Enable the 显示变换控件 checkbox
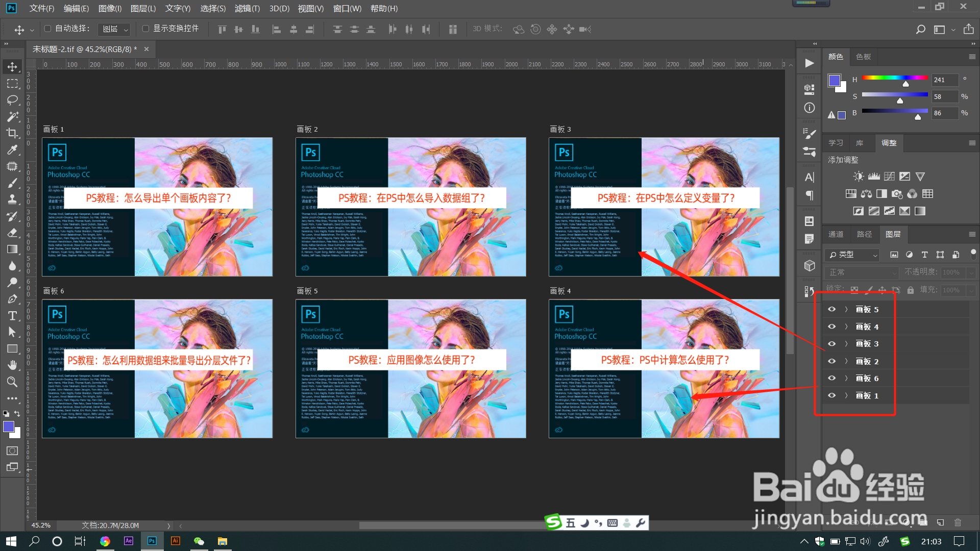The image size is (980, 551). pos(146,29)
